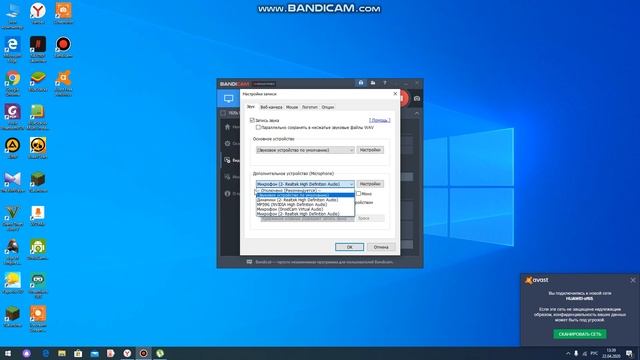Viewport: 640px width, 360px height.
Task: Close the recording settings dialog
Action: pyautogui.click(x=395, y=94)
